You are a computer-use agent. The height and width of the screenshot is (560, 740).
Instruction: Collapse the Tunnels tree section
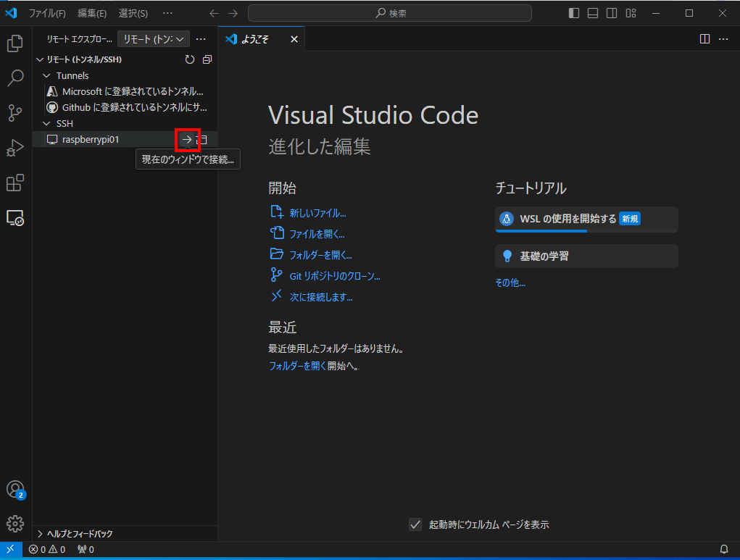(x=48, y=75)
